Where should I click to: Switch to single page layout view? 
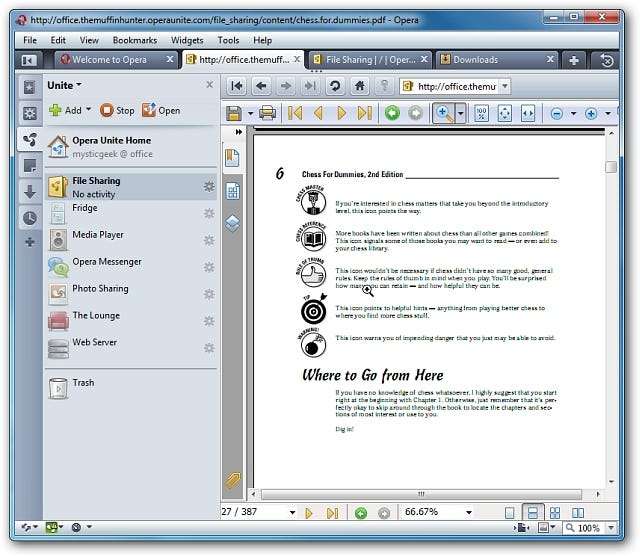click(x=511, y=513)
